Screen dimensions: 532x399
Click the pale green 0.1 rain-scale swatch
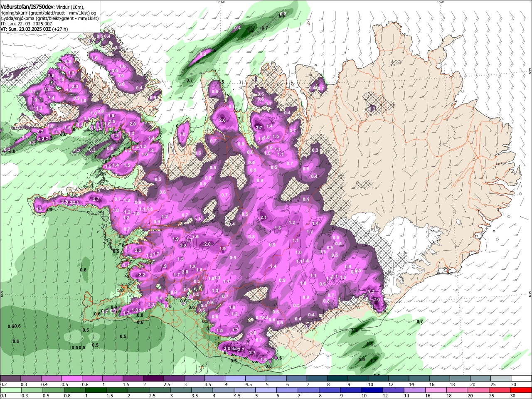[x=10, y=390]
